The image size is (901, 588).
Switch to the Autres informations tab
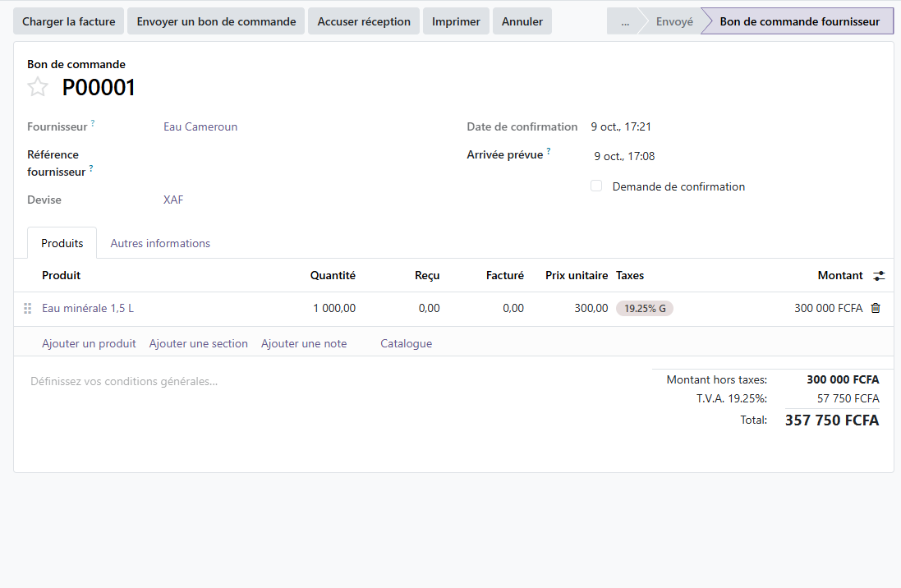pos(160,243)
